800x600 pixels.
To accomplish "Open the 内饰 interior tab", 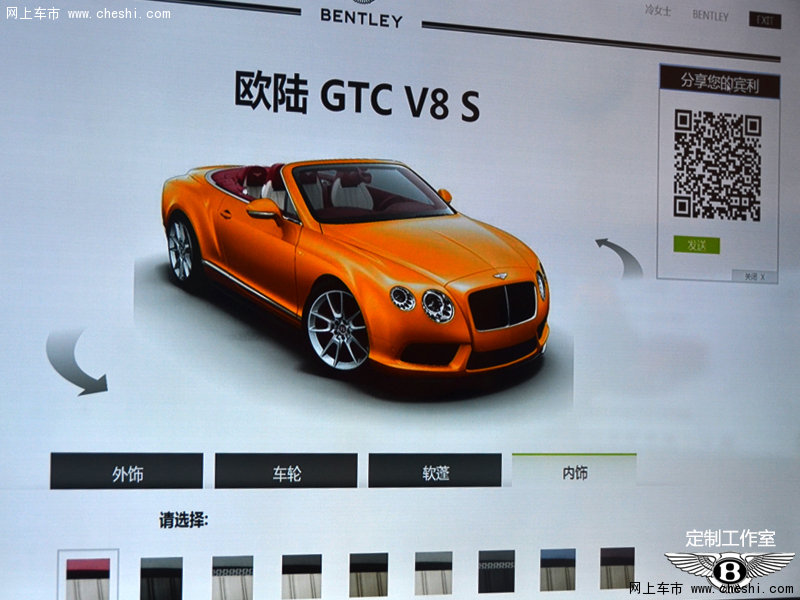I will 574,470.
